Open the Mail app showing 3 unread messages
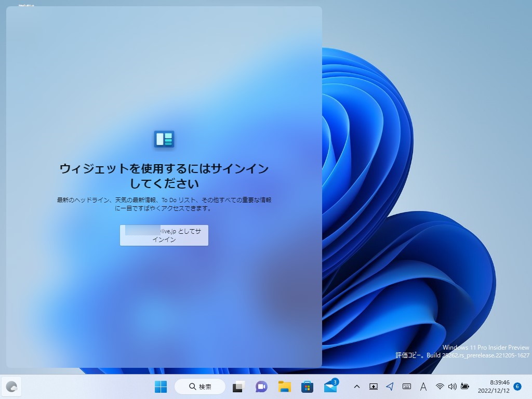 [331, 387]
